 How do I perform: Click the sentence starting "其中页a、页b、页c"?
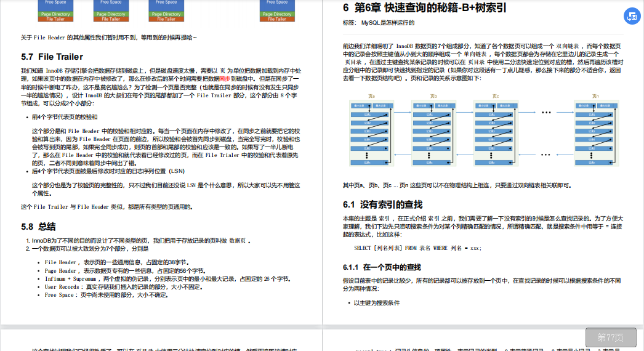457,186
